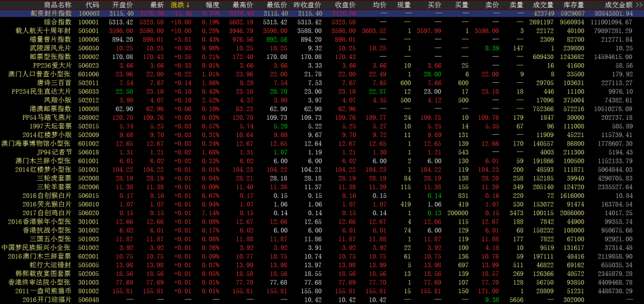
Task: Click the 最低价 column header
Action: click(277, 5)
